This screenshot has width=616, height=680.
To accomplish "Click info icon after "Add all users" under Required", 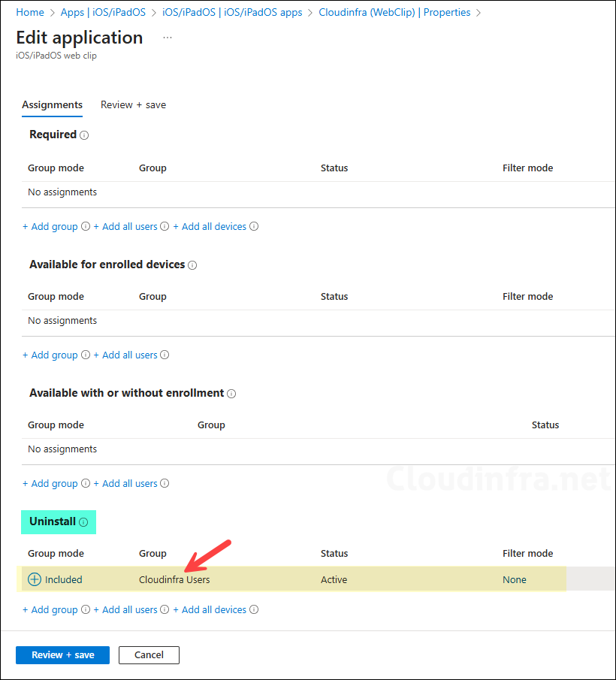I will pos(164,226).
